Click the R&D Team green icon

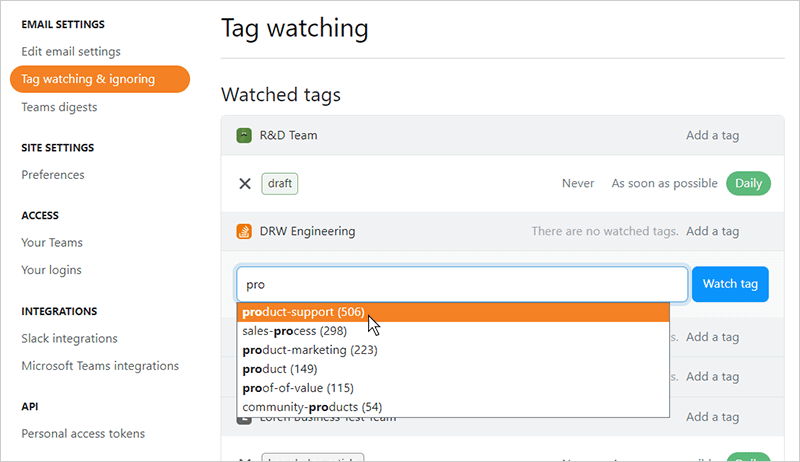tap(244, 135)
